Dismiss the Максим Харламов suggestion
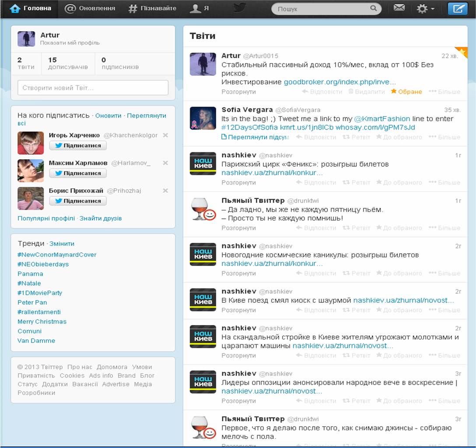 pos(165,163)
